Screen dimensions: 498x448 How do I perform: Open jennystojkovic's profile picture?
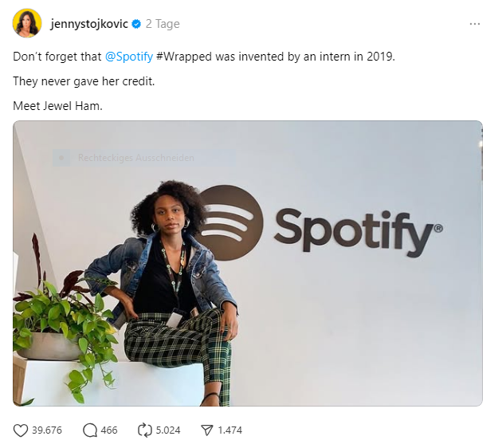point(27,23)
